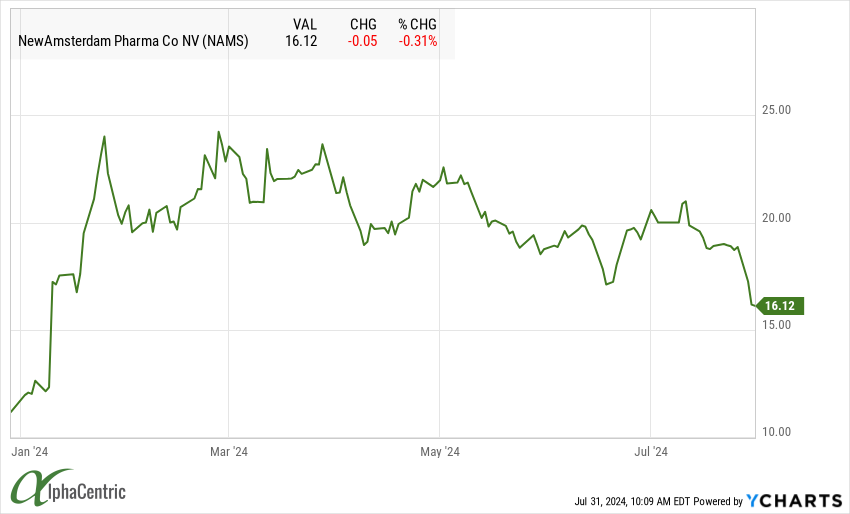The image size is (850, 514).
Task: Click the YCharts logo
Action: tap(794, 500)
